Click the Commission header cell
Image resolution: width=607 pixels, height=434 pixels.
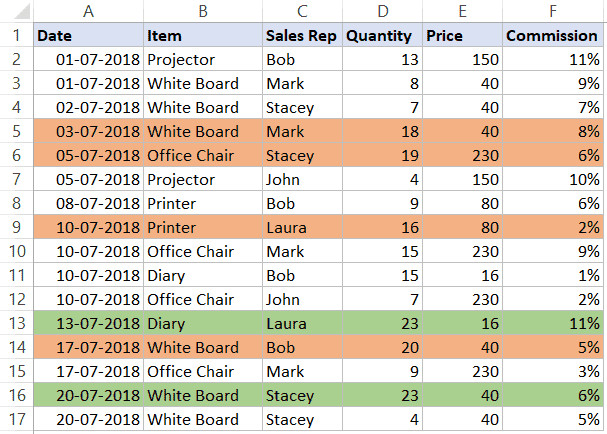(552, 35)
